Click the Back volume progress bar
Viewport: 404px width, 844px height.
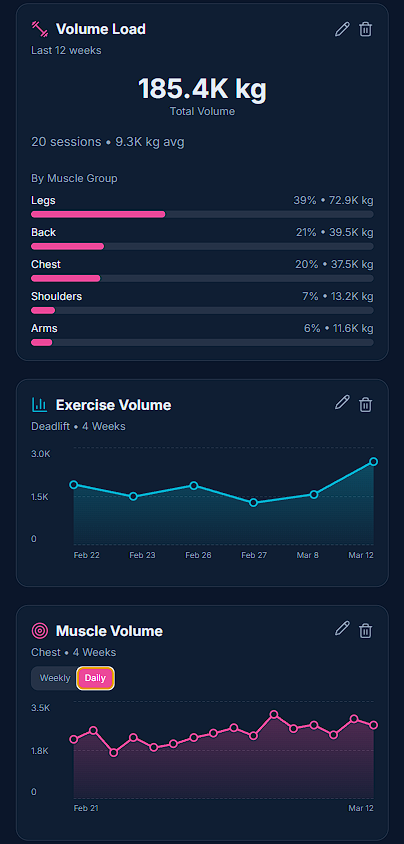point(202,247)
